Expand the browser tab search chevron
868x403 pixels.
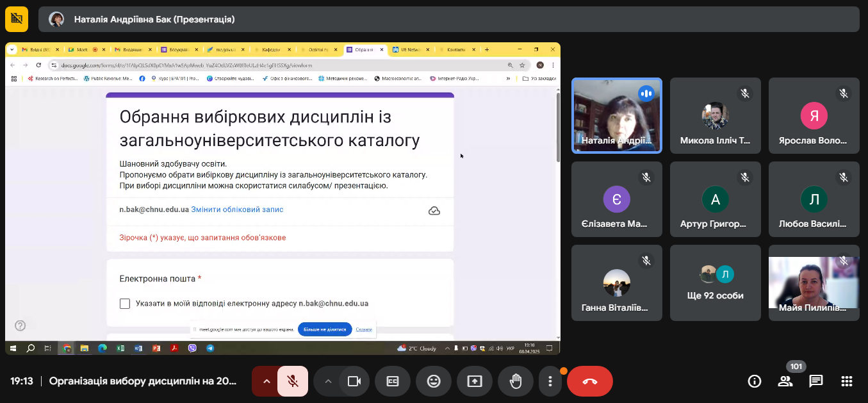click(12, 49)
